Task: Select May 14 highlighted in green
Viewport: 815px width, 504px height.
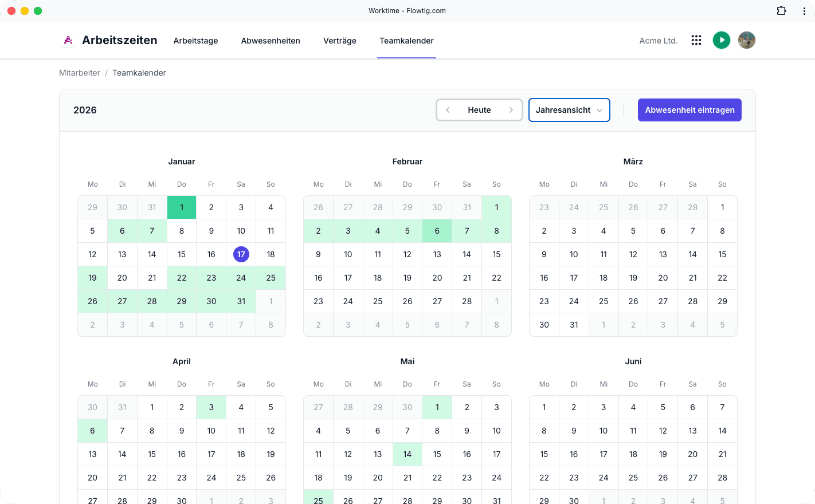Action: point(407,454)
